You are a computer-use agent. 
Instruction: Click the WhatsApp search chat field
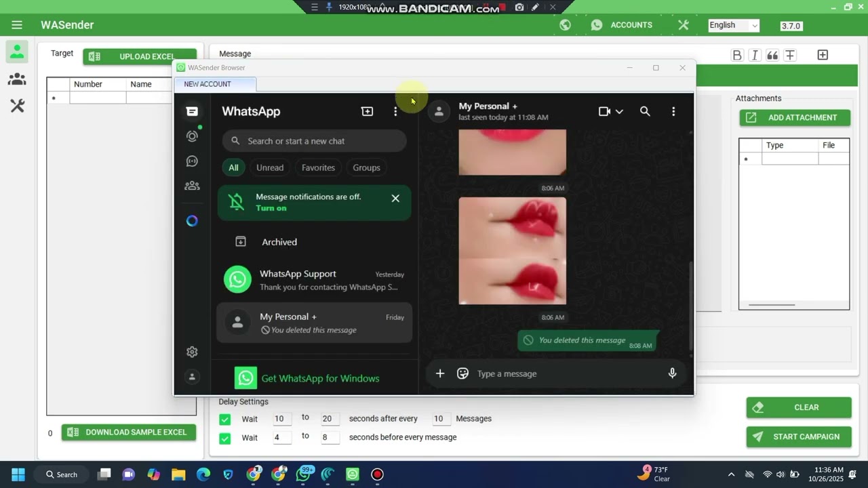[314, 141]
